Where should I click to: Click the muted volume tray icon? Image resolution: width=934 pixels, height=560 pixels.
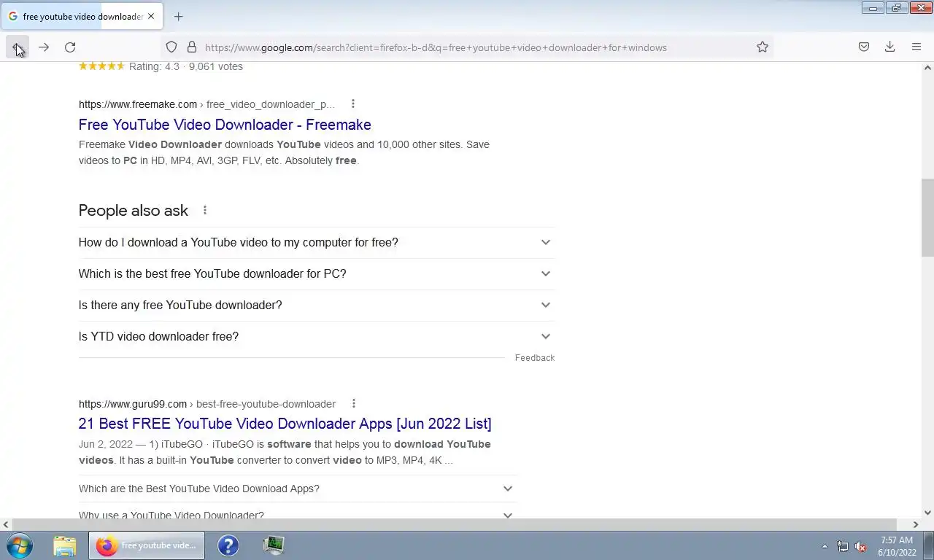[861, 546]
